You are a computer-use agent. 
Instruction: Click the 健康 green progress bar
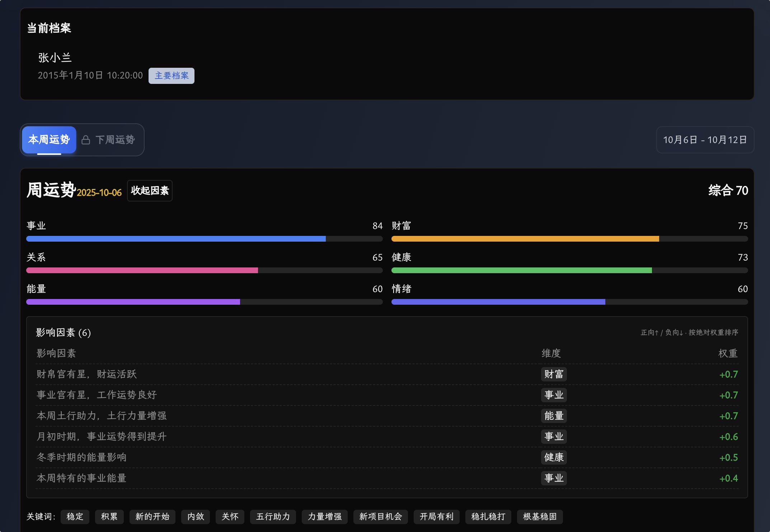521,270
